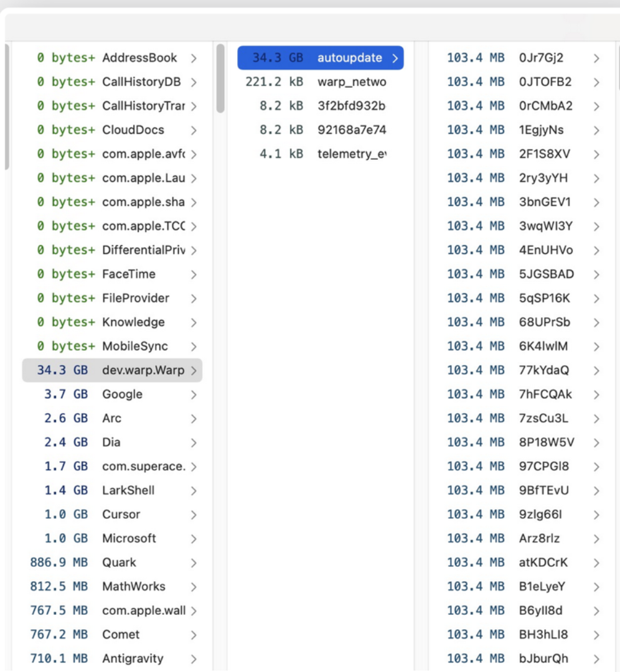Open the Antigravity folder
This screenshot has width=620, height=672.
click(x=132, y=658)
